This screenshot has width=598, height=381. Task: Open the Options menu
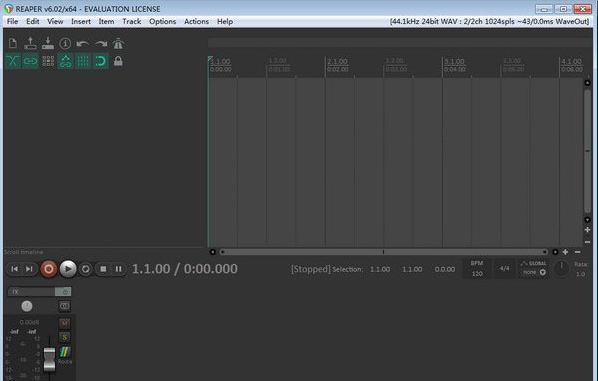162,21
